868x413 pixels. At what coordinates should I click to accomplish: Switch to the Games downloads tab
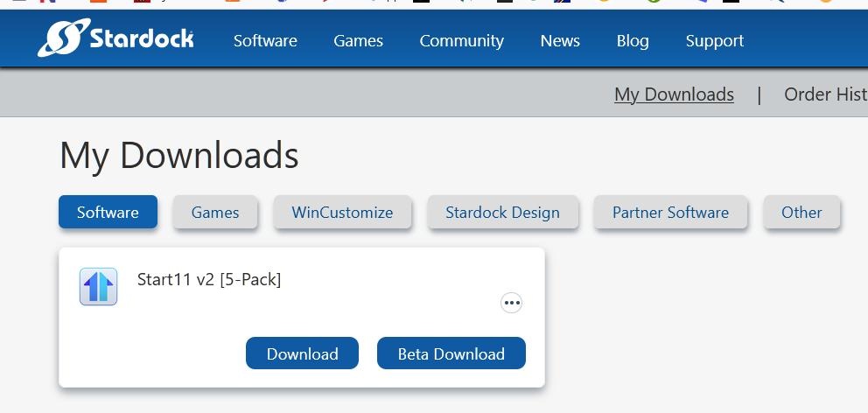click(215, 213)
